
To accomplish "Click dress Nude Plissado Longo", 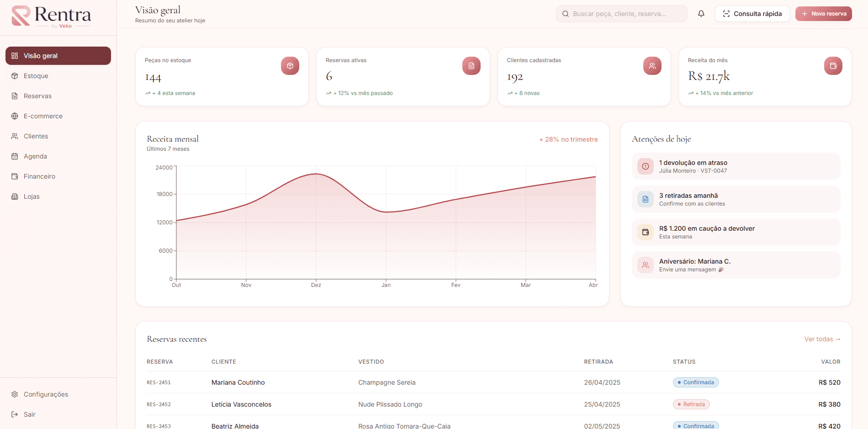I will coord(390,404).
